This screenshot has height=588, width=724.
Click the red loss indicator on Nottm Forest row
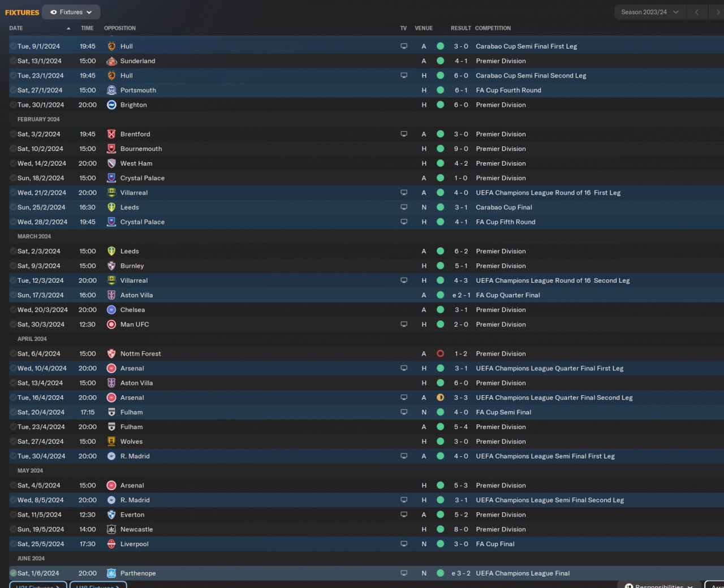(440, 354)
